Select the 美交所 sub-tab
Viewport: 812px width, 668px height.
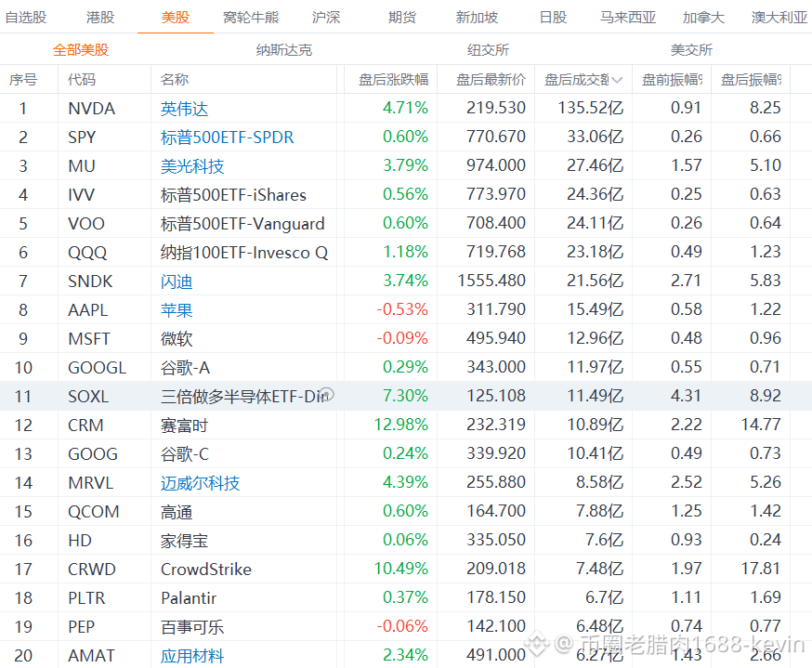coord(691,50)
